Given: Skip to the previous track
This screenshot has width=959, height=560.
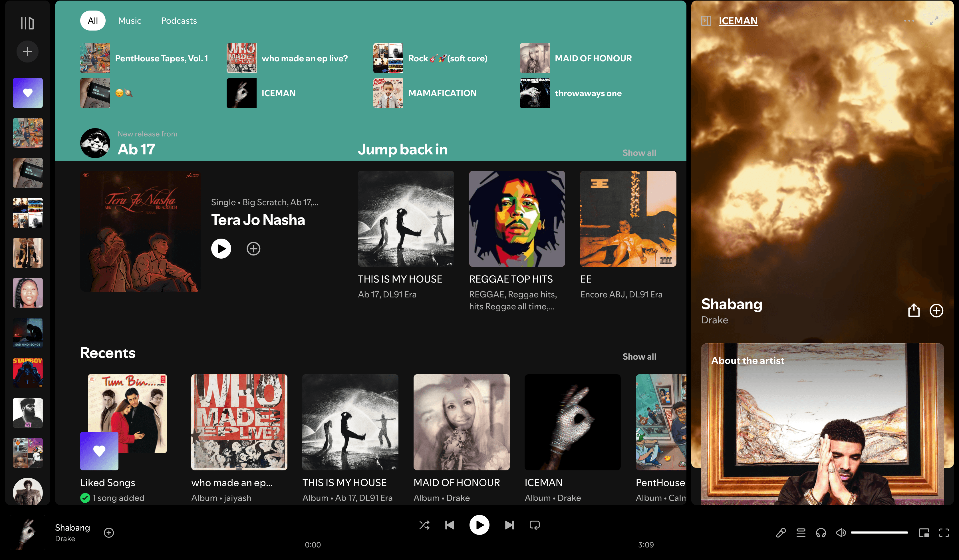Looking at the screenshot, I should (450, 525).
